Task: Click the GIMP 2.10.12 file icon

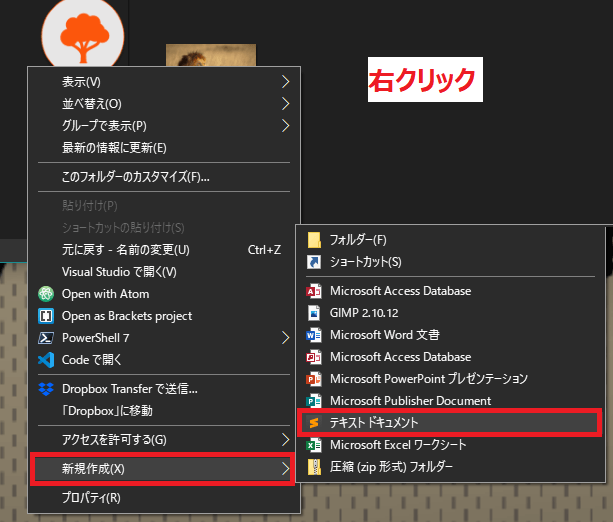Action: (x=314, y=313)
